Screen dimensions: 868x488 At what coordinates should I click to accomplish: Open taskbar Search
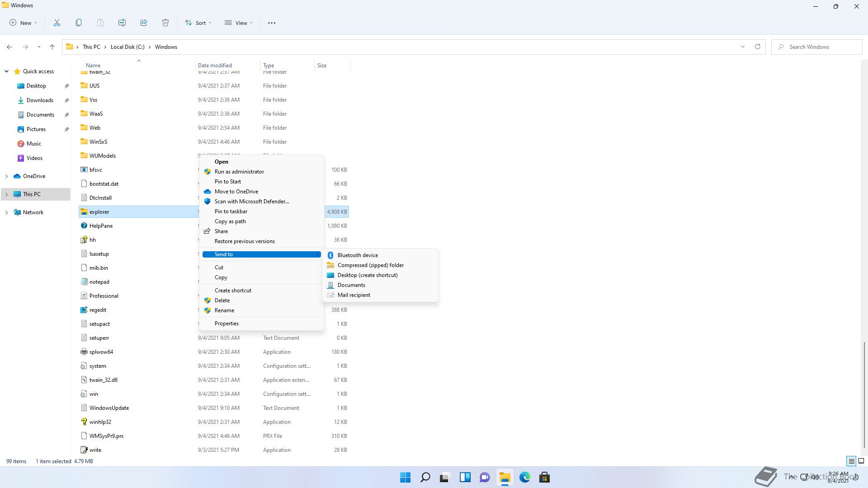click(425, 477)
